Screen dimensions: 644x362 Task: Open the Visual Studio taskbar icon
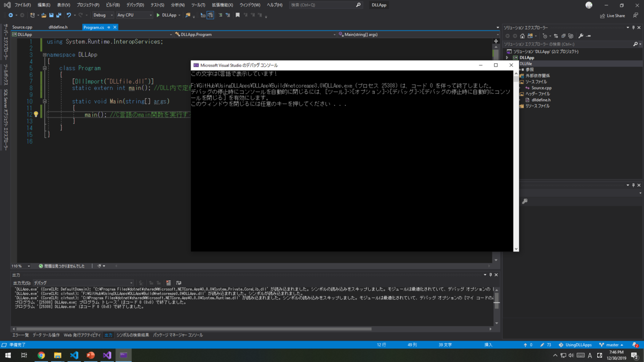click(x=107, y=355)
